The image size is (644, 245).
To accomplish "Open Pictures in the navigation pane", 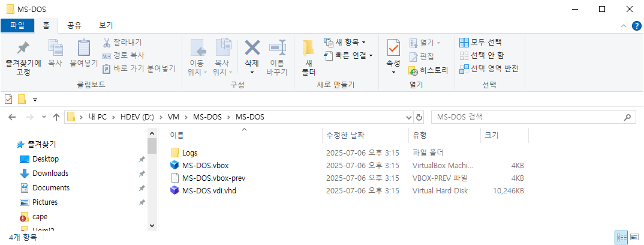I will pyautogui.click(x=45, y=202).
